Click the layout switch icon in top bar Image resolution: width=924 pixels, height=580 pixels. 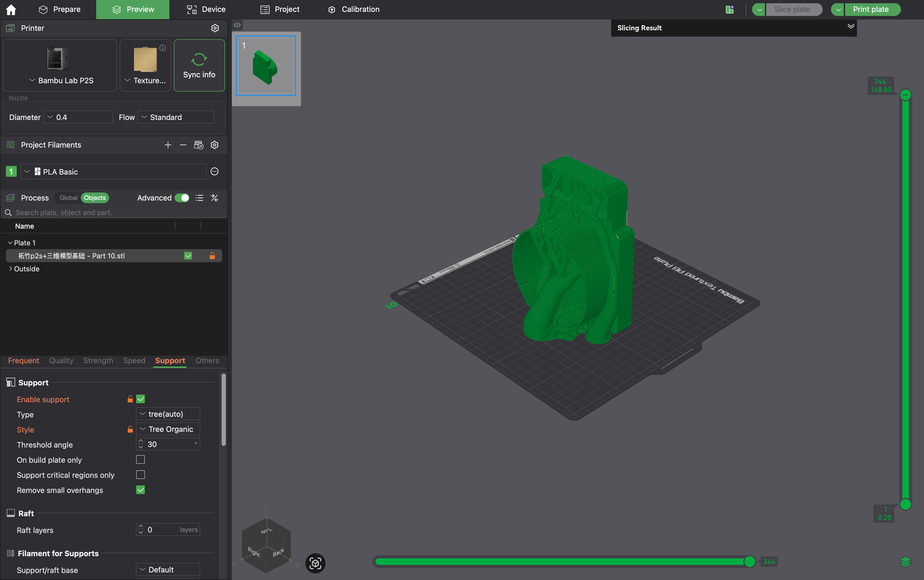[x=730, y=9]
